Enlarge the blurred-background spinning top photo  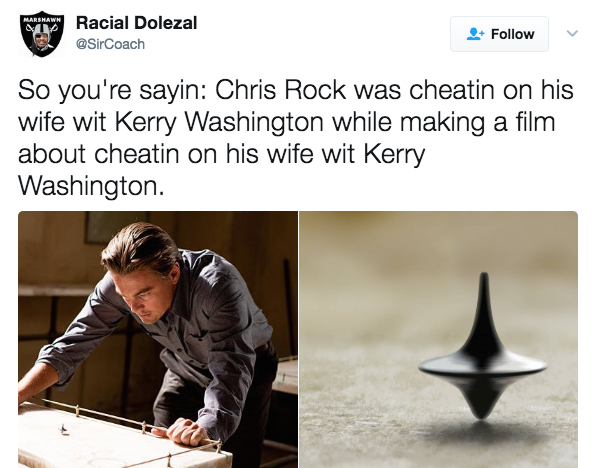(438, 340)
